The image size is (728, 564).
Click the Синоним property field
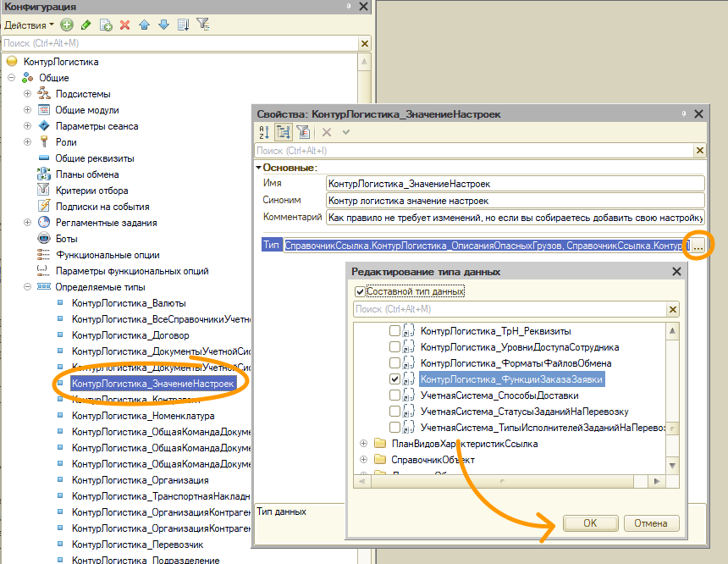(516, 200)
